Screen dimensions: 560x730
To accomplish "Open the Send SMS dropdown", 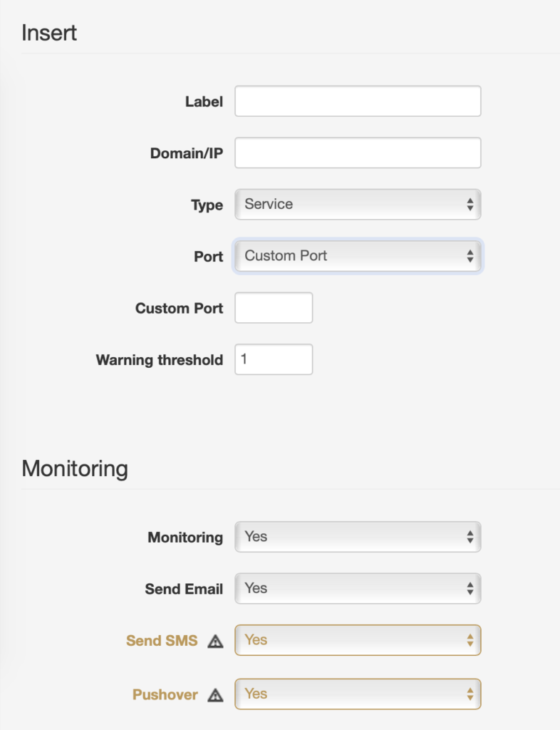I will [x=358, y=640].
